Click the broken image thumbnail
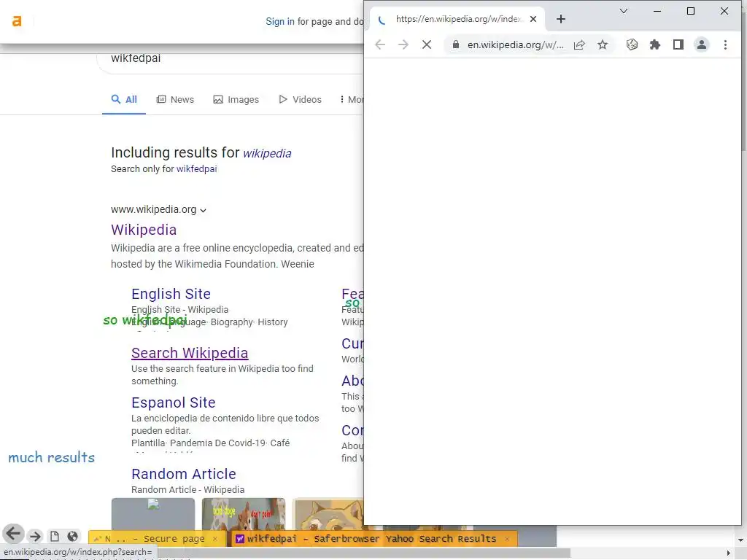747x560 pixels. tap(153, 513)
